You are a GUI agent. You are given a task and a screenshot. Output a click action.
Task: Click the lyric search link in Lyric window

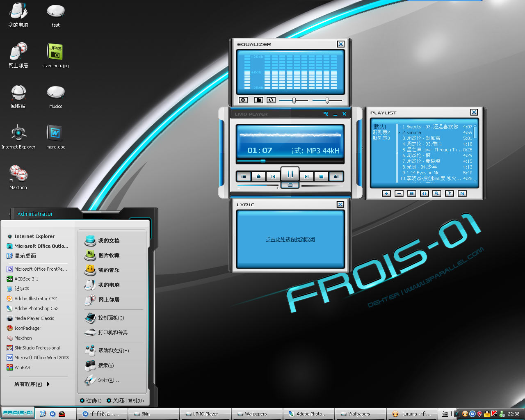290,240
